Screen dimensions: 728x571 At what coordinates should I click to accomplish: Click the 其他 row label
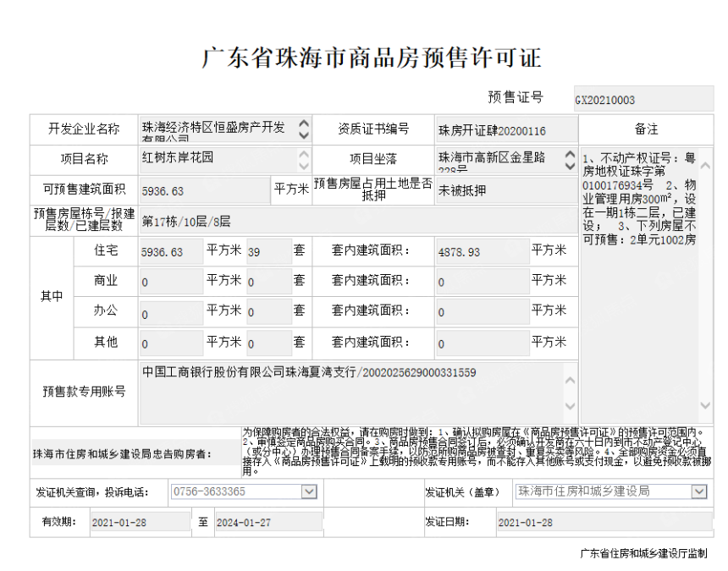[x=106, y=342]
